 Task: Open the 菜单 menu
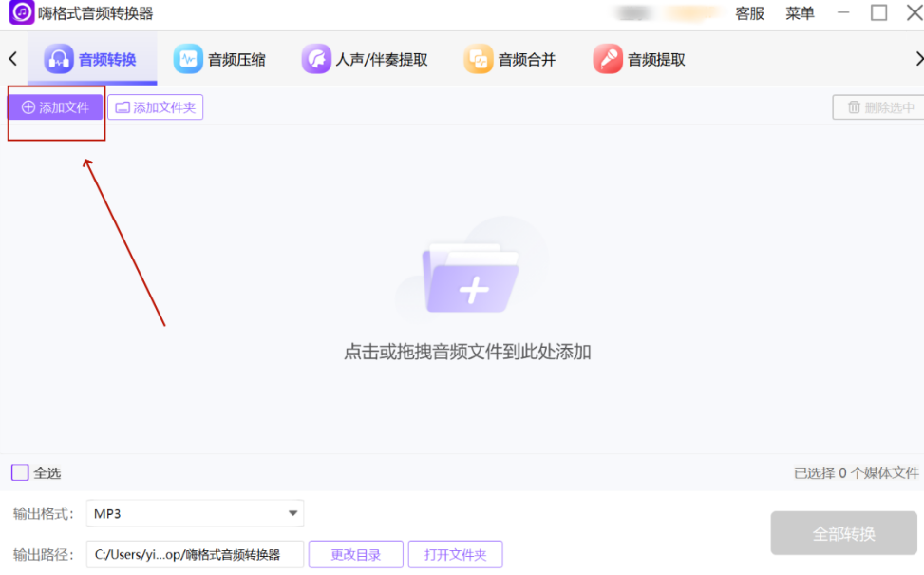[x=799, y=13]
